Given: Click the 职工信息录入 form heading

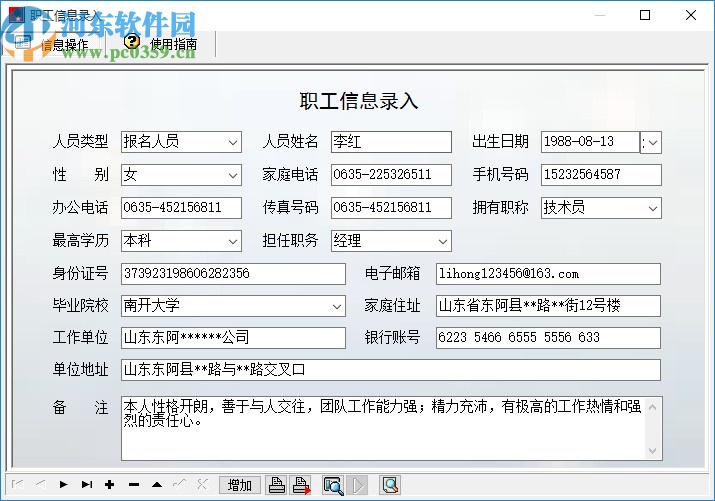Looking at the screenshot, I should [359, 101].
